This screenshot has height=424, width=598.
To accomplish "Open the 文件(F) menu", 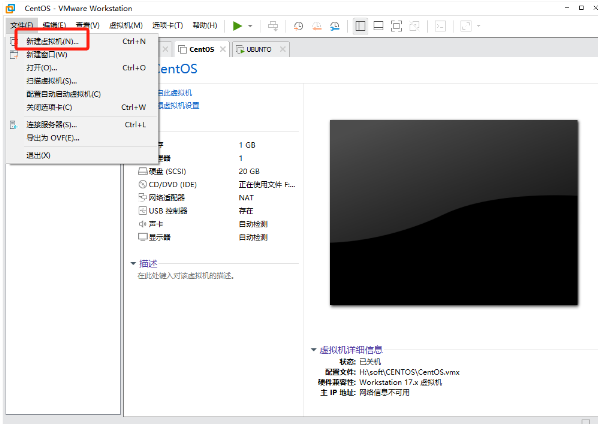I will point(22,26).
